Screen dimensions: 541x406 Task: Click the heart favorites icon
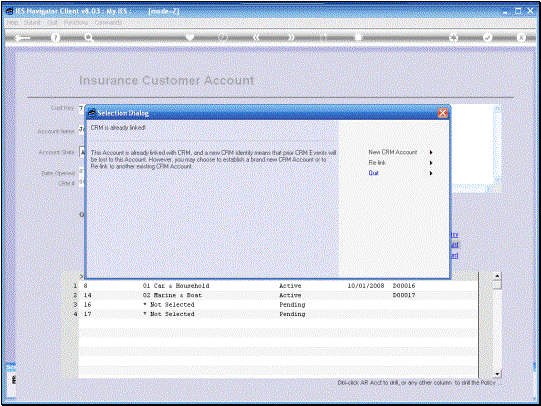pos(190,37)
